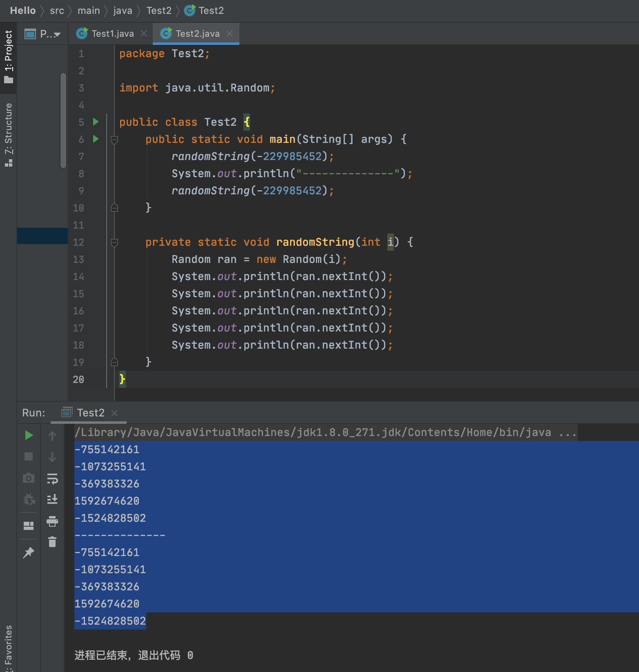Click last -1524828502 console output line
The image size is (639, 672).
(x=110, y=621)
